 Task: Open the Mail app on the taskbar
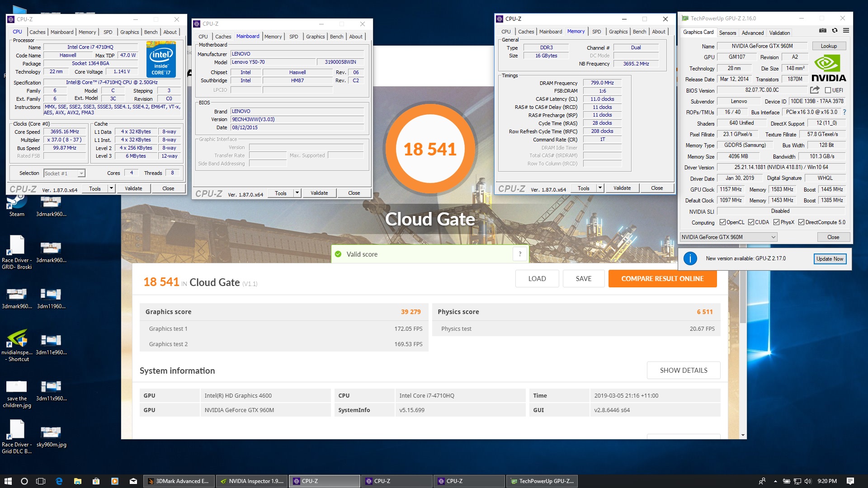click(x=133, y=481)
